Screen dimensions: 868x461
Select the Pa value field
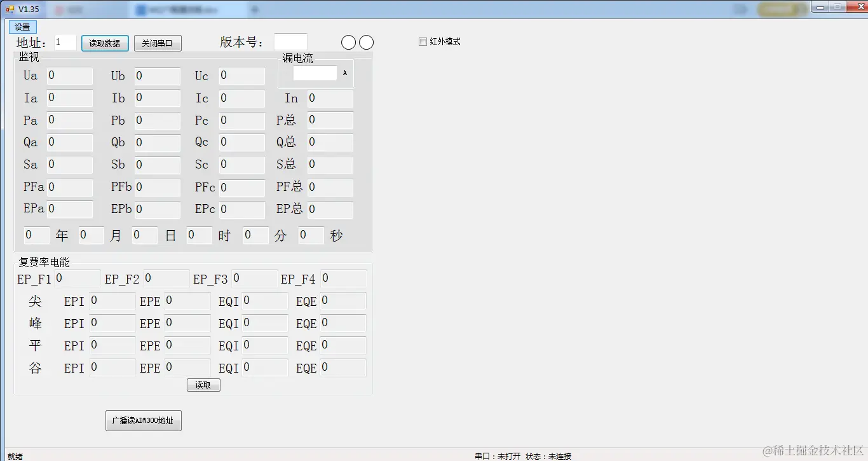70,121
